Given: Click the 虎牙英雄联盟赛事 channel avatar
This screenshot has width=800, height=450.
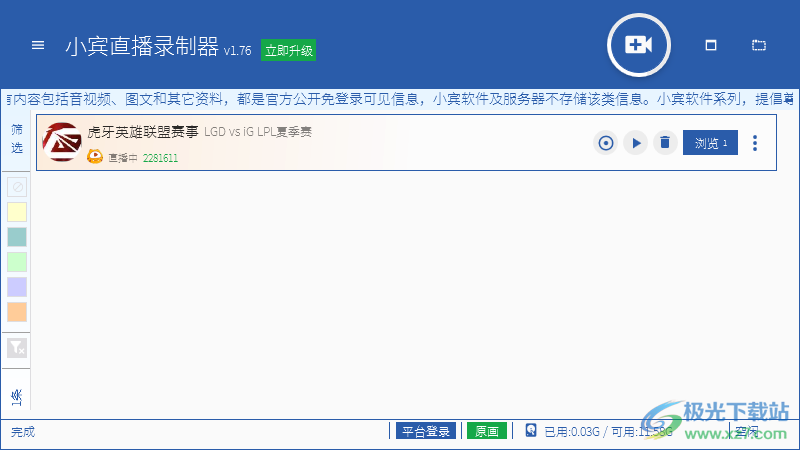Looking at the screenshot, I should pos(62,142).
